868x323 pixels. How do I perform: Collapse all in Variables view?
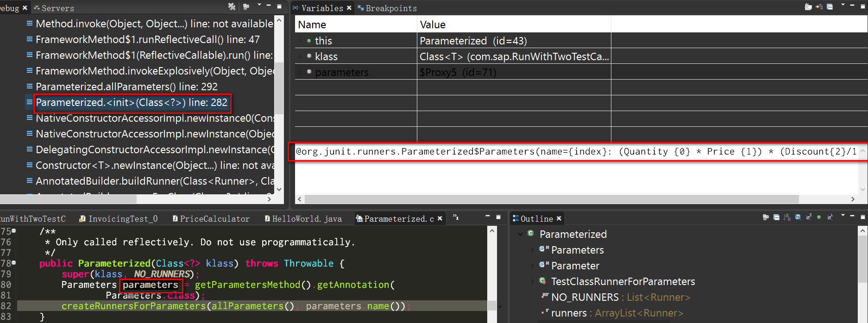830,6
